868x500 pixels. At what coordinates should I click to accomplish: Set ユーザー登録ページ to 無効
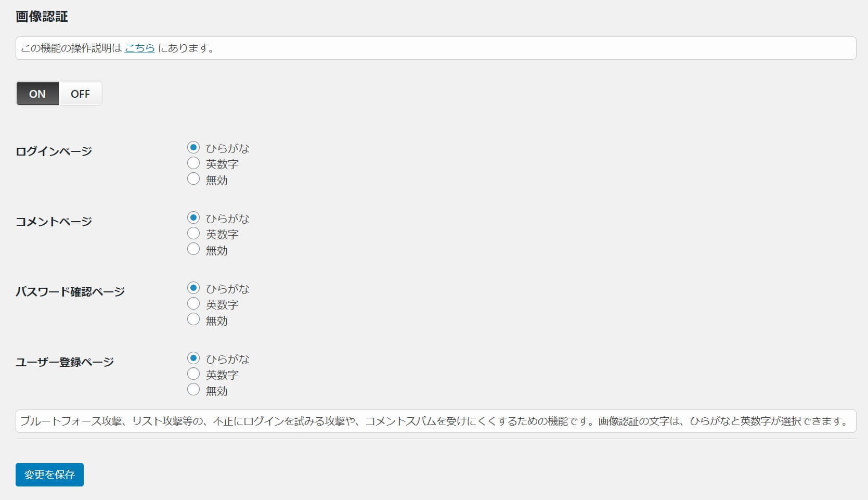pyautogui.click(x=193, y=390)
